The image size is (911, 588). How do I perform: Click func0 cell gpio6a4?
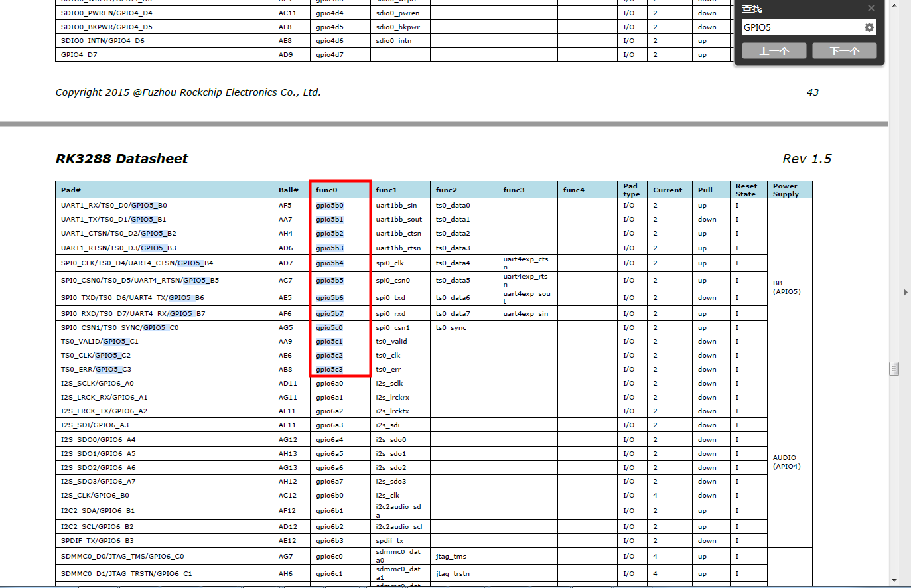[330, 440]
